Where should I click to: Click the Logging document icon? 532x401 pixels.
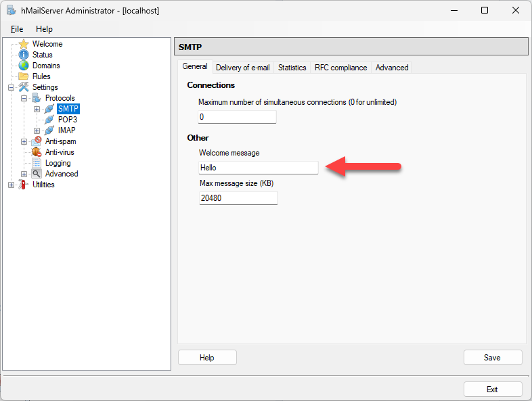tap(37, 163)
